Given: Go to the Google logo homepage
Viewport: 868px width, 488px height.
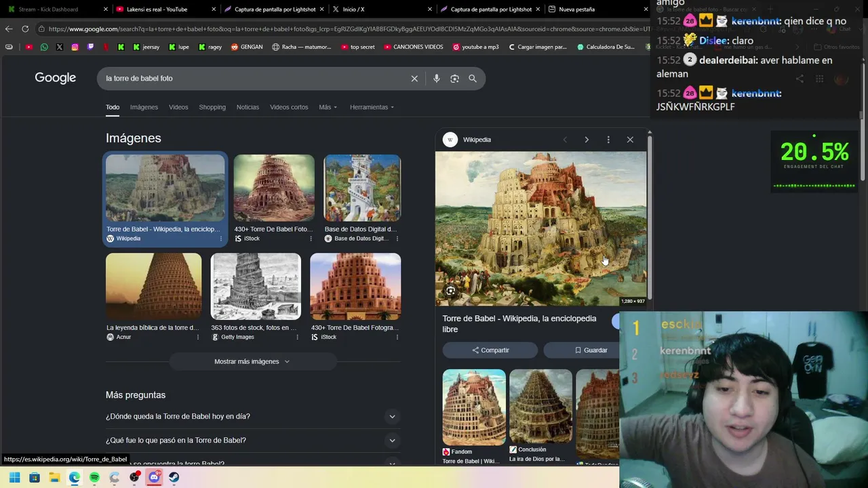Looking at the screenshot, I should pos(56,78).
